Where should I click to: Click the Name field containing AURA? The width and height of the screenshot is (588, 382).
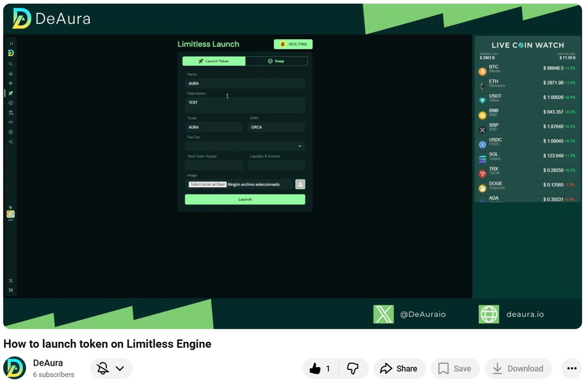(x=245, y=83)
